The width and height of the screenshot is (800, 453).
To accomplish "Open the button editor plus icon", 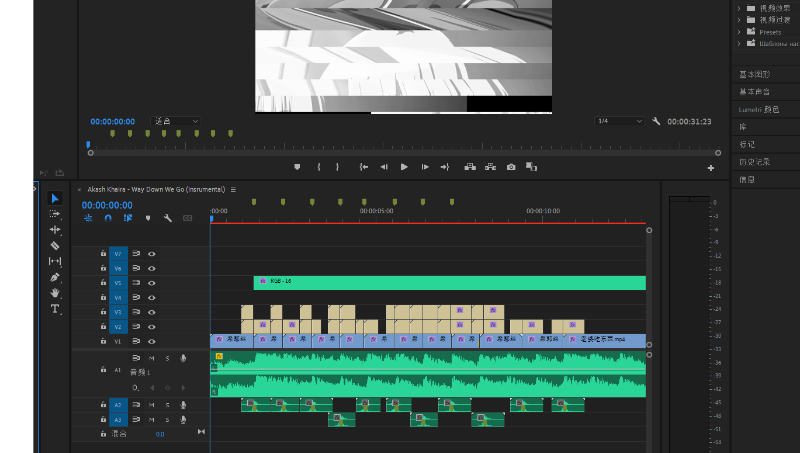I will pyautogui.click(x=711, y=168).
